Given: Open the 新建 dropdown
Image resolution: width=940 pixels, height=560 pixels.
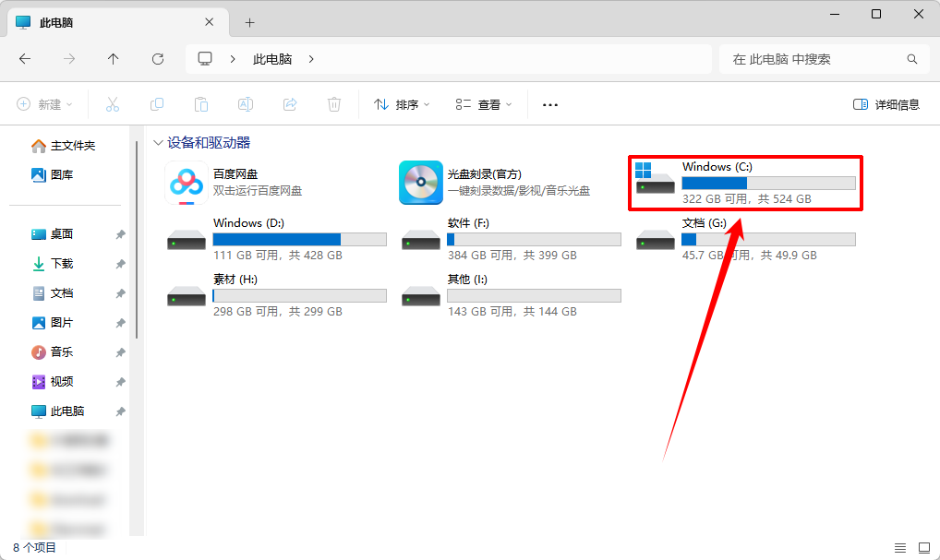Looking at the screenshot, I should [45, 105].
